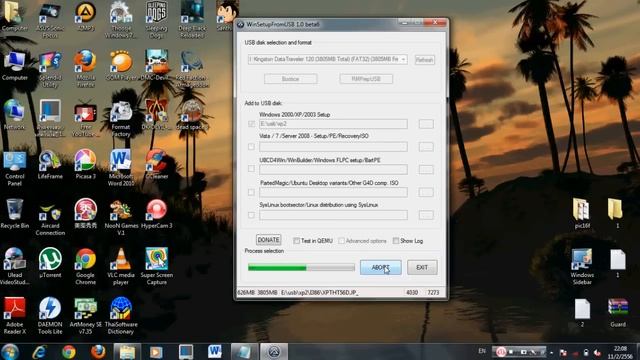Open Windows Explorer from taskbar

click(127, 351)
